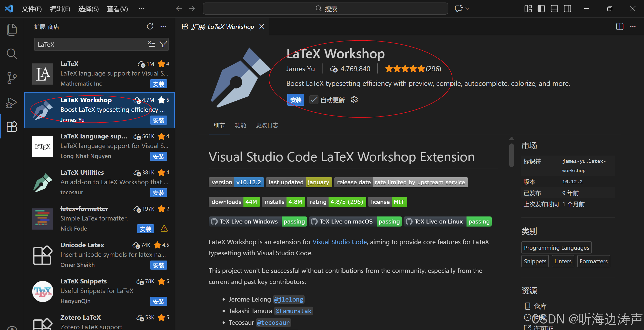The height and width of the screenshot is (330, 644).
Task: Install the LaTeX extension by Mathematic Inc
Action: tap(159, 84)
